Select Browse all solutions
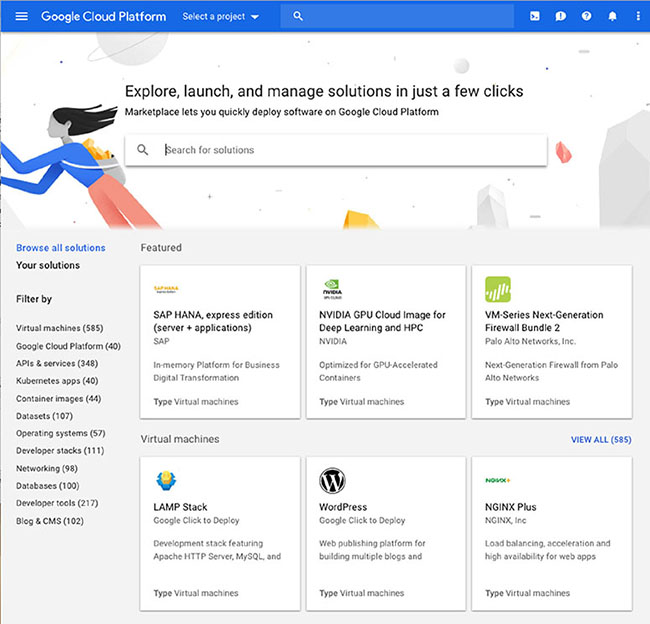 61,248
